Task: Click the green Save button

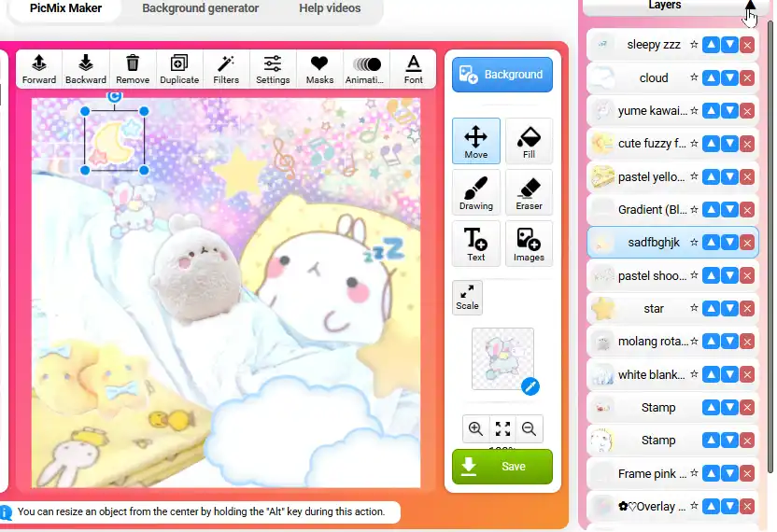Action: 502,466
